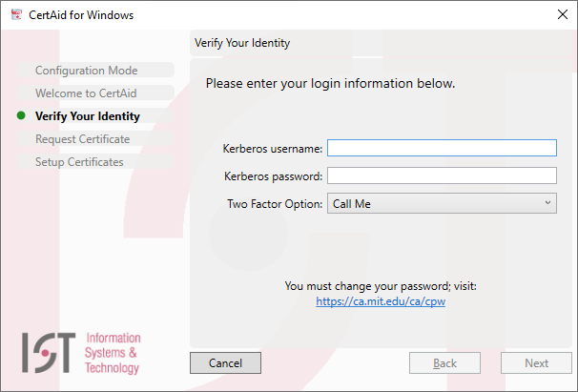The width and height of the screenshot is (578, 392).
Task: Click the CertAid app icon in title bar
Action: coord(16,14)
